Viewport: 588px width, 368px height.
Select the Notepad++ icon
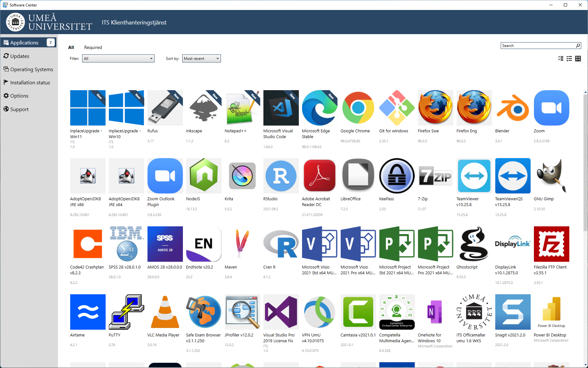pyautogui.click(x=242, y=108)
